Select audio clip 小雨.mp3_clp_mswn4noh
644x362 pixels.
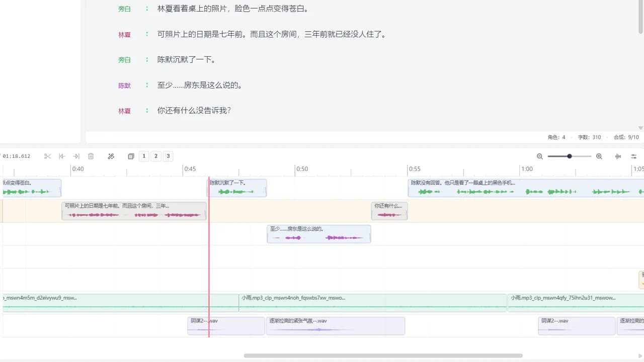(372, 303)
